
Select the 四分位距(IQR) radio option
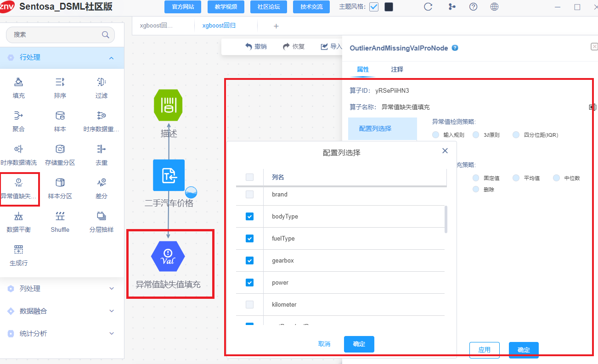coord(516,135)
